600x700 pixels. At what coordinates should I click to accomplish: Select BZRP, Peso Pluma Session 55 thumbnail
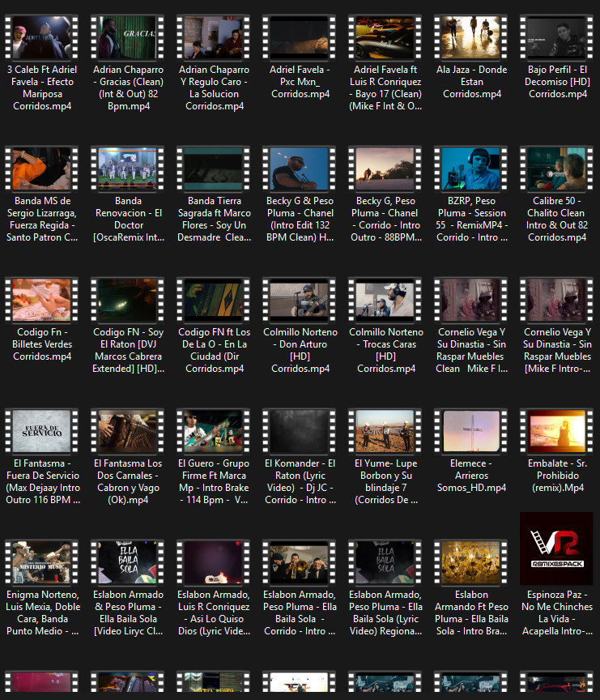tap(471, 169)
